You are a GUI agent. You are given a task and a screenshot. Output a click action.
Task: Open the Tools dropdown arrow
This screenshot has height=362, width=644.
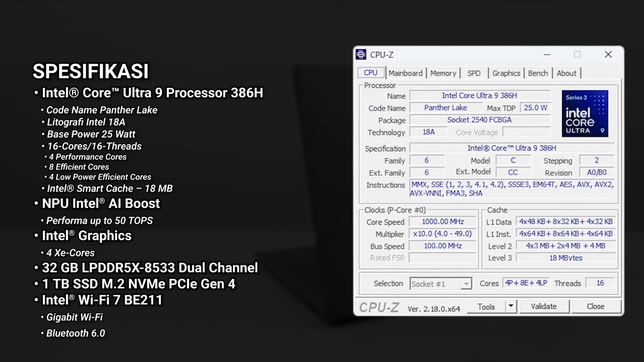coord(511,307)
